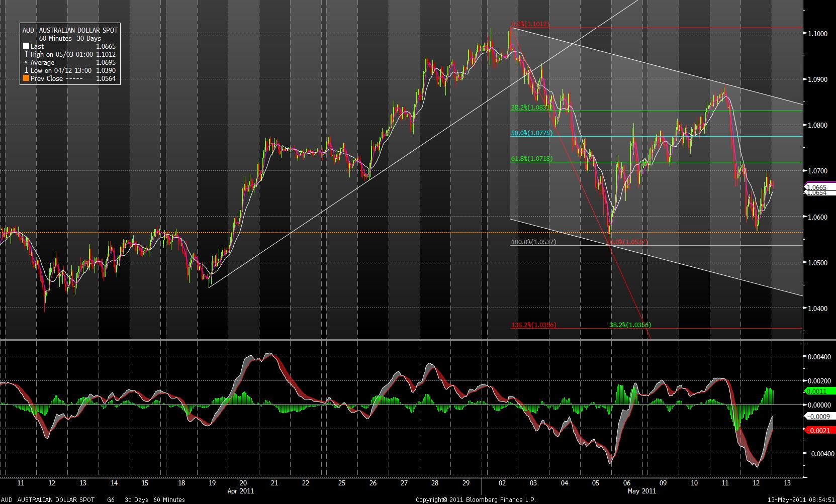Click the white -0.0009 MACD value tag
The width and height of the screenshot is (836, 504).
click(x=820, y=416)
